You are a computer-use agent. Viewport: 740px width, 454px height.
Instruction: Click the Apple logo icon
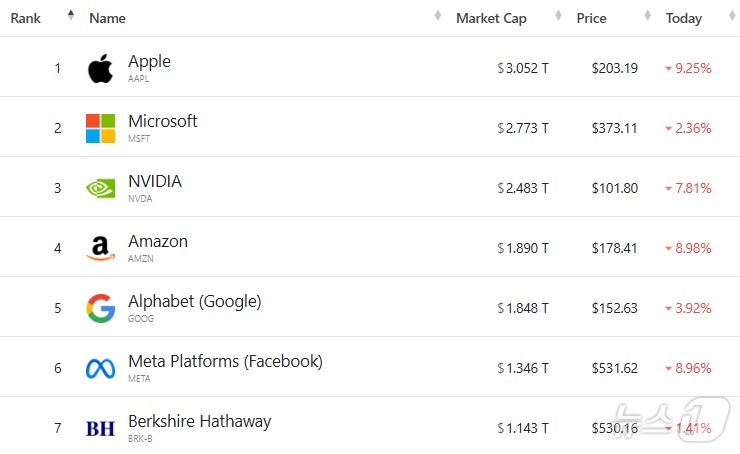101,68
